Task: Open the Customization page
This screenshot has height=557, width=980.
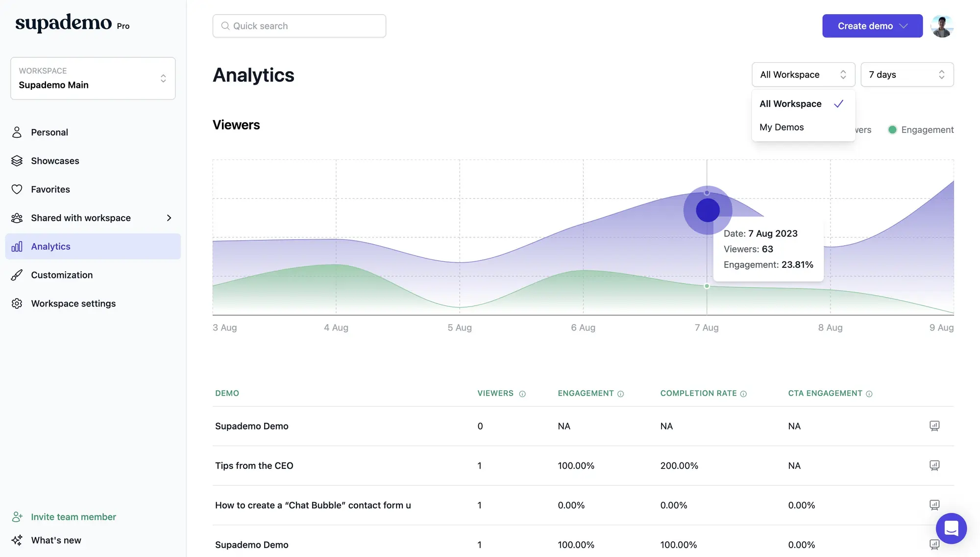Action: tap(93, 275)
